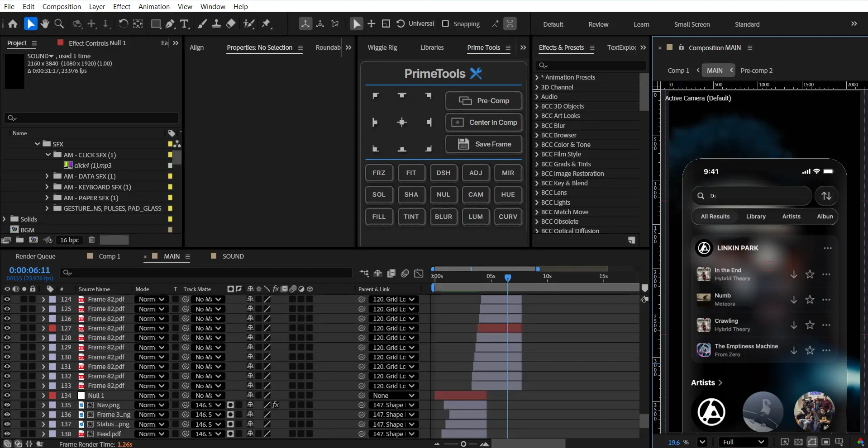
Task: Click the Home icon in the toolbar
Action: [x=13, y=24]
